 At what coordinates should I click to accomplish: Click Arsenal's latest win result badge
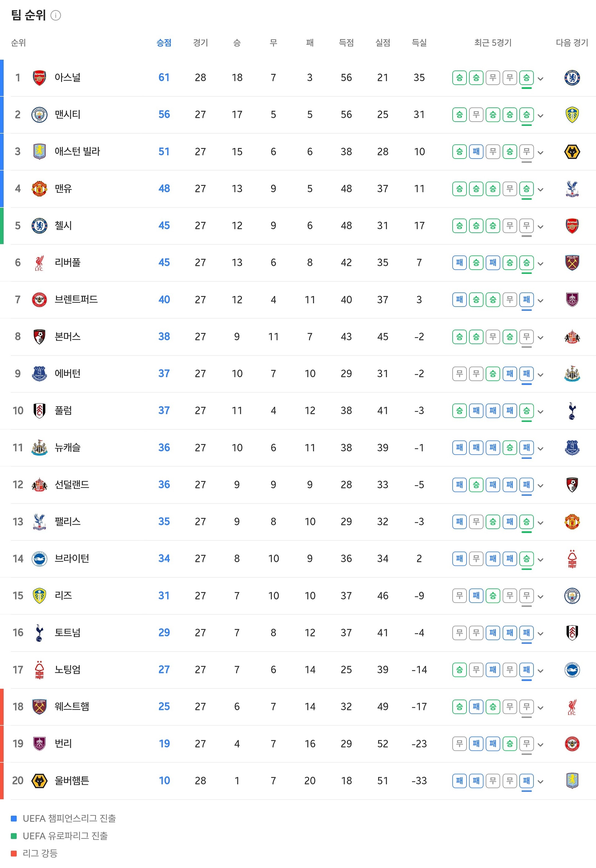coord(526,78)
